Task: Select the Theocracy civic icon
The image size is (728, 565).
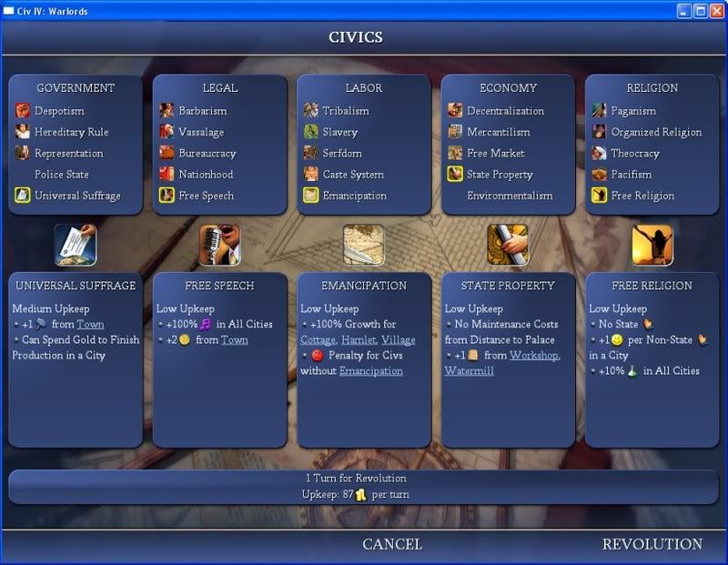Action: 599,153
